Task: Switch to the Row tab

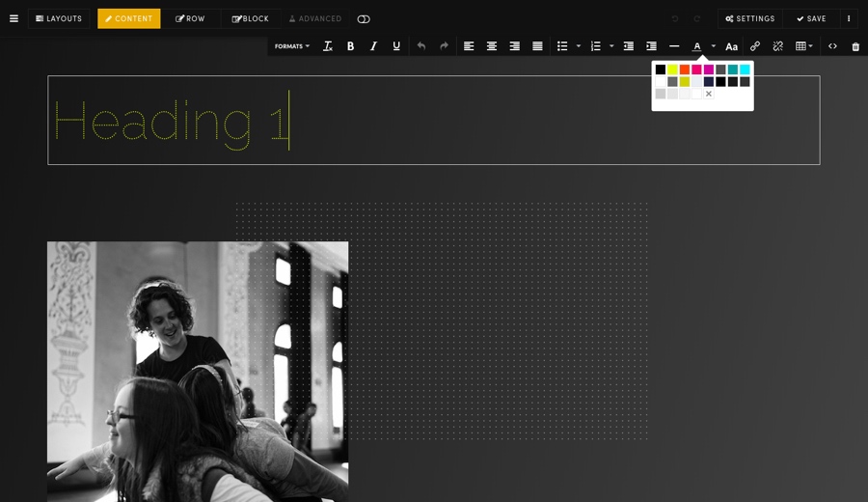Action: tap(190, 19)
